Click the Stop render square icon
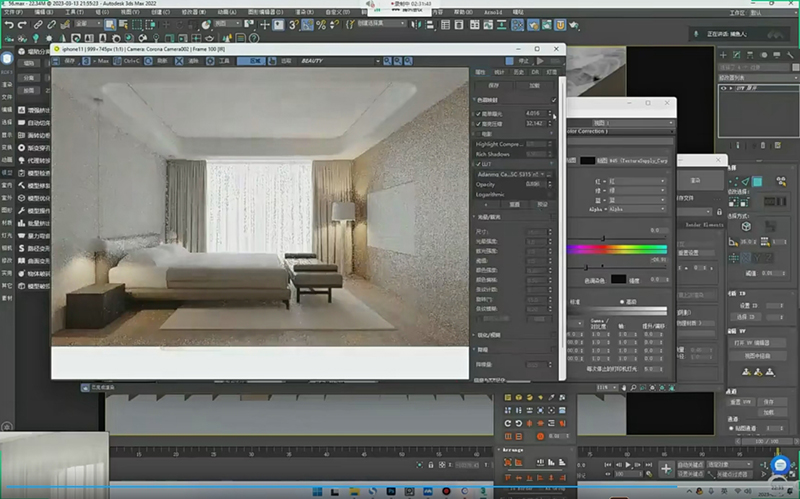 click(509, 61)
